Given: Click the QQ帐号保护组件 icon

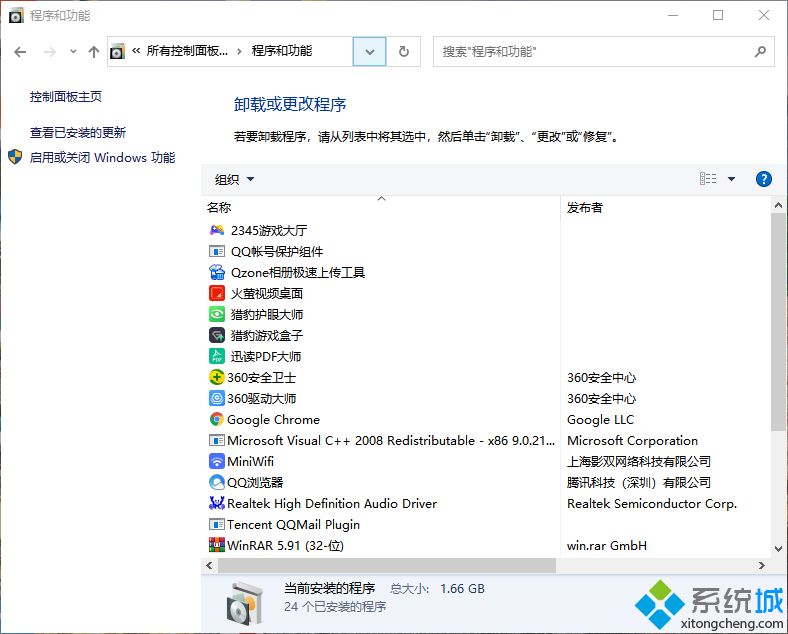Looking at the screenshot, I should (217, 251).
